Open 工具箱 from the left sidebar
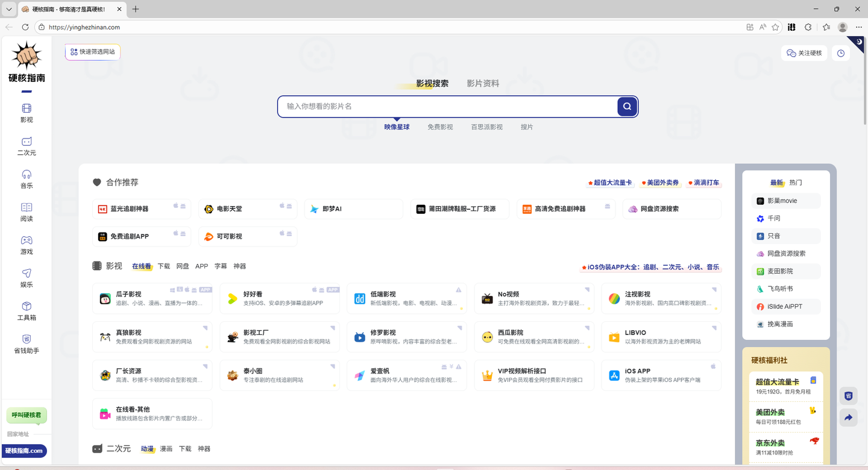Viewport: 868px width, 470px height. point(27,311)
